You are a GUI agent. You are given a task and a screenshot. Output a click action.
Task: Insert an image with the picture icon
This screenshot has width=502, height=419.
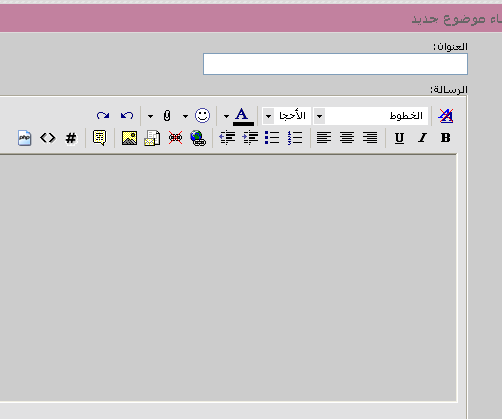(x=129, y=138)
